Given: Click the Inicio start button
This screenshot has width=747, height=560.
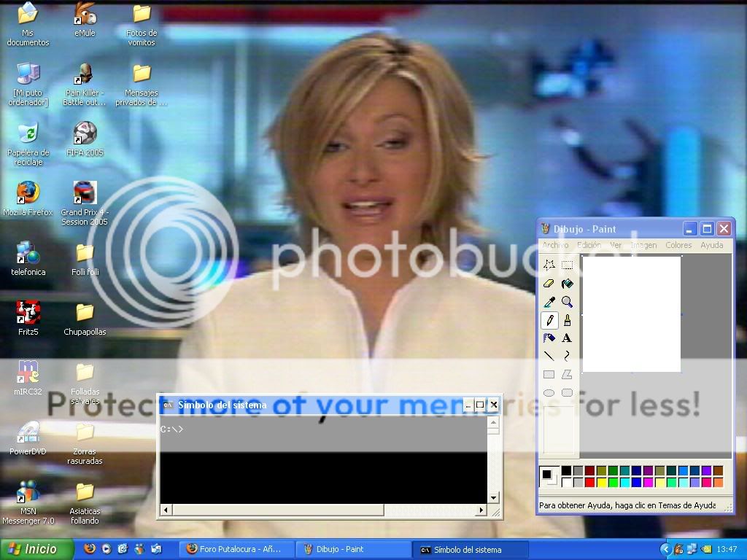Looking at the screenshot, I should click(36, 549).
